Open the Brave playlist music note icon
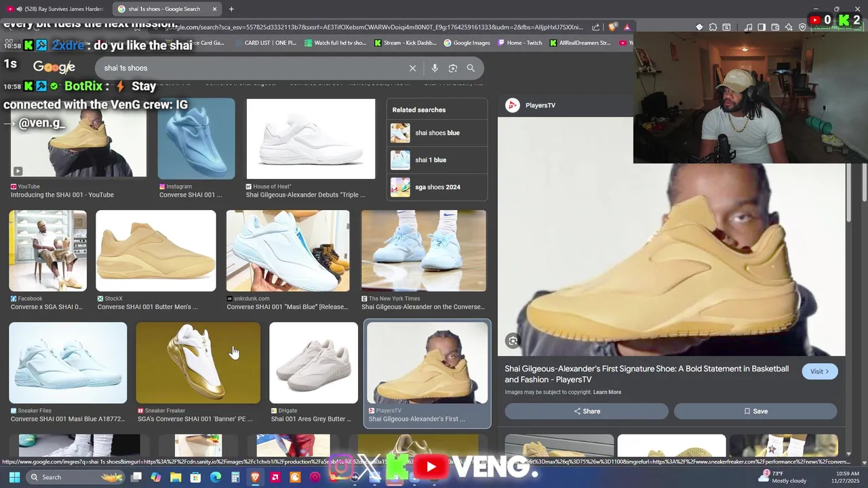 [748, 27]
